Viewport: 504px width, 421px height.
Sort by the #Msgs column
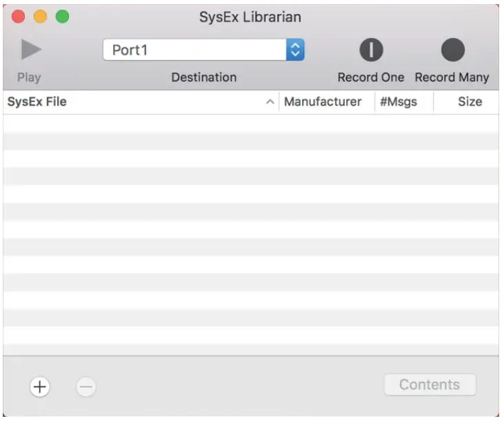click(x=399, y=102)
